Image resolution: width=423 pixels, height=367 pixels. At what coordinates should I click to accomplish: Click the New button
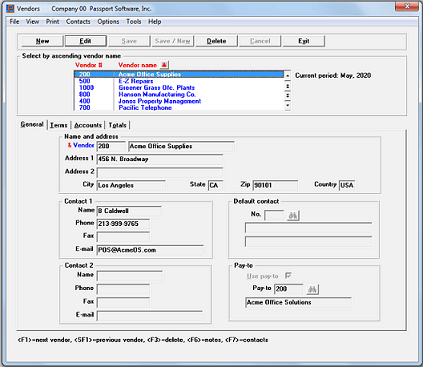42,41
